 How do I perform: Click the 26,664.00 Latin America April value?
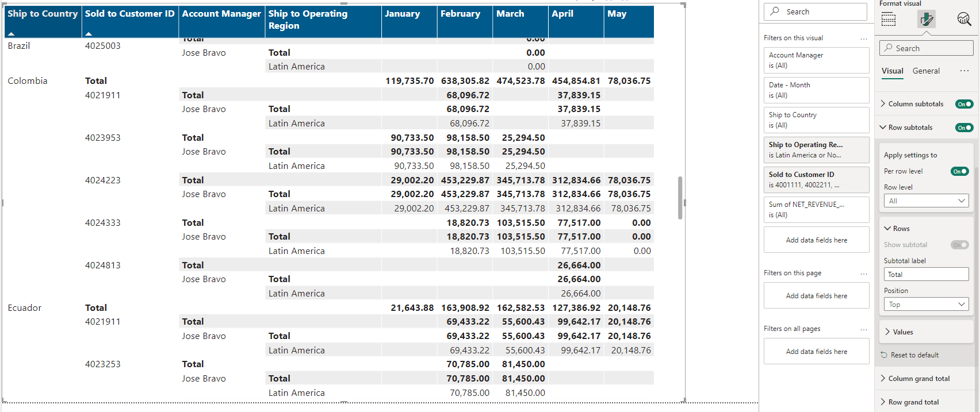pos(581,294)
